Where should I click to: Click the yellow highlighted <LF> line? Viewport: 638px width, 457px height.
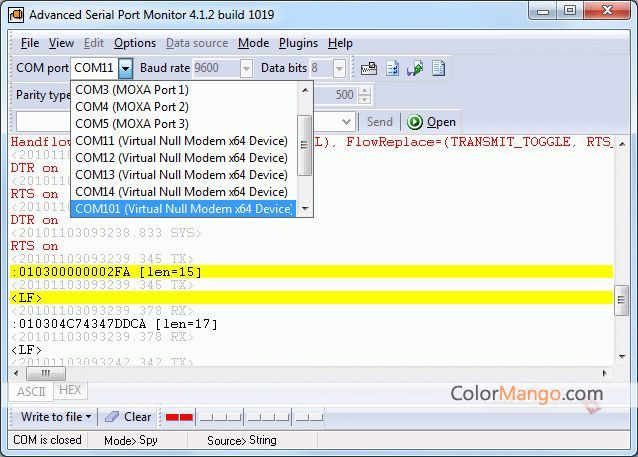point(312,298)
